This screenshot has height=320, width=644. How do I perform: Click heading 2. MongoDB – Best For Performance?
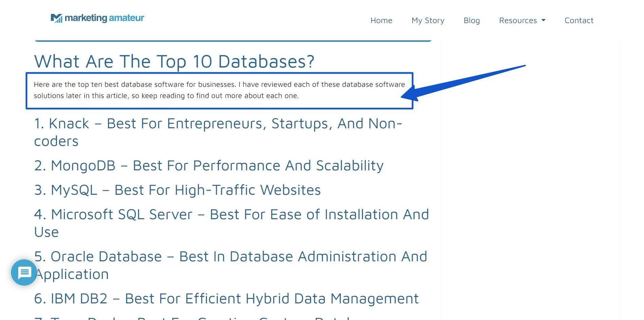tap(209, 166)
